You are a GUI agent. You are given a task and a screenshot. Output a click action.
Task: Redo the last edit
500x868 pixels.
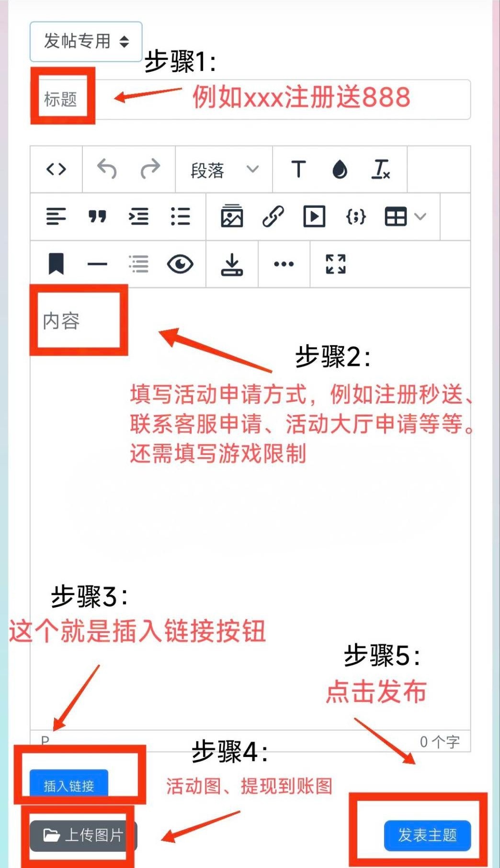[x=150, y=169]
